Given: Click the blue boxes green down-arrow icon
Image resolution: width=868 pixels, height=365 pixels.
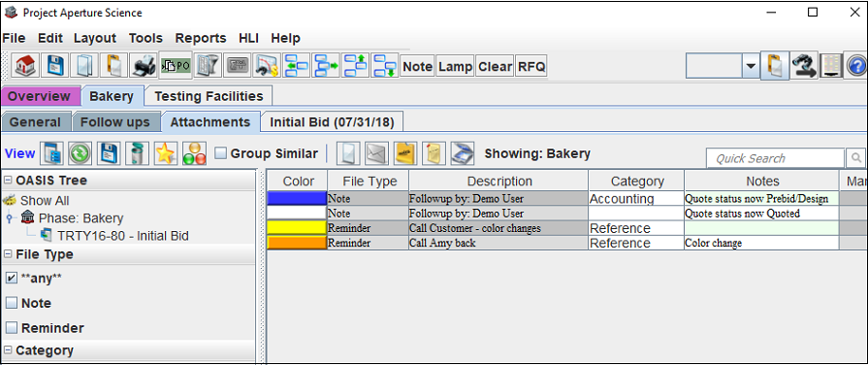Looking at the screenshot, I should [385, 66].
